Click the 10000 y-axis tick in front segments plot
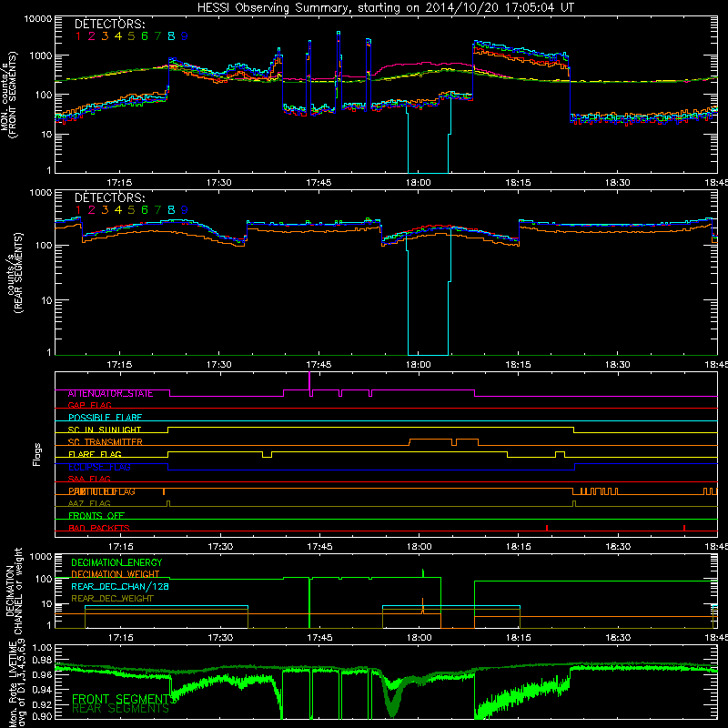The width and height of the screenshot is (728, 728). click(38, 19)
